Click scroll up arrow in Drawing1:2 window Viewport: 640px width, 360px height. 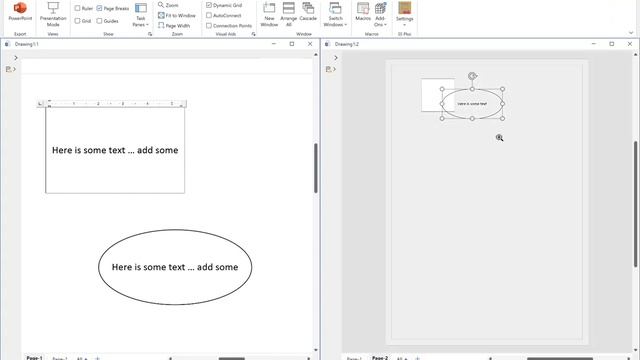[x=636, y=54]
